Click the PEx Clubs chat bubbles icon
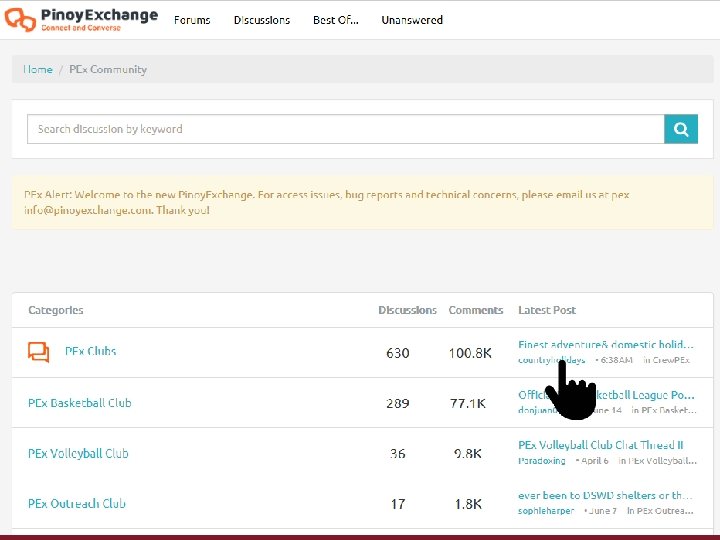Image resolution: width=720 pixels, height=540 pixels. [x=39, y=352]
